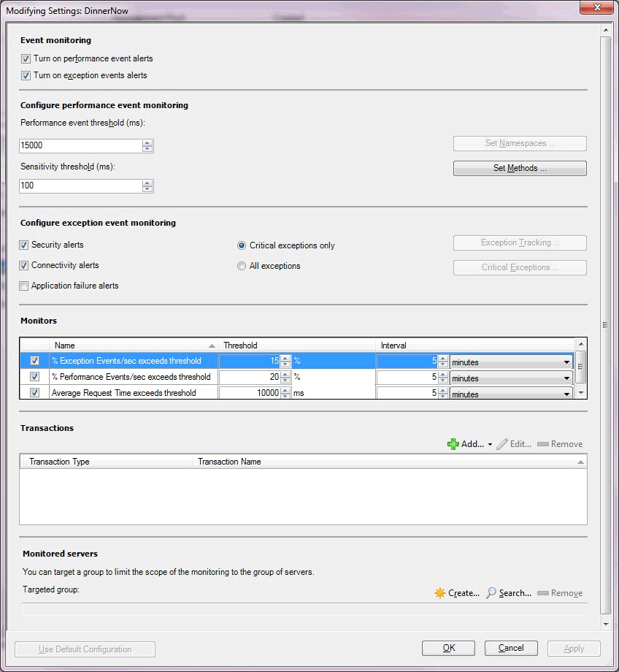Uncheck the % Performance Events/sec monitor checkbox
The height and width of the screenshot is (672, 619).
[x=35, y=377]
